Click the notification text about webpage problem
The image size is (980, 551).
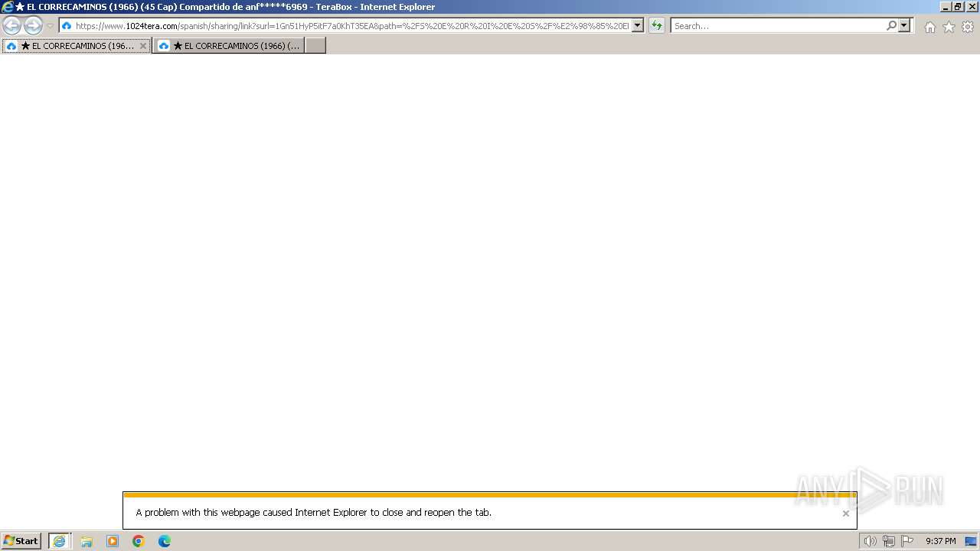point(314,513)
